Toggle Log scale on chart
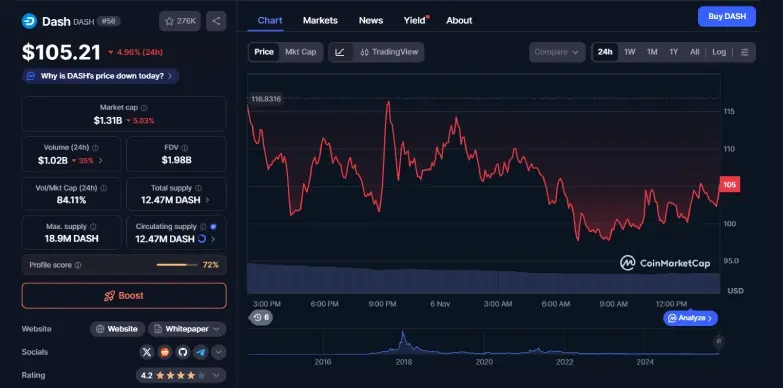 719,52
